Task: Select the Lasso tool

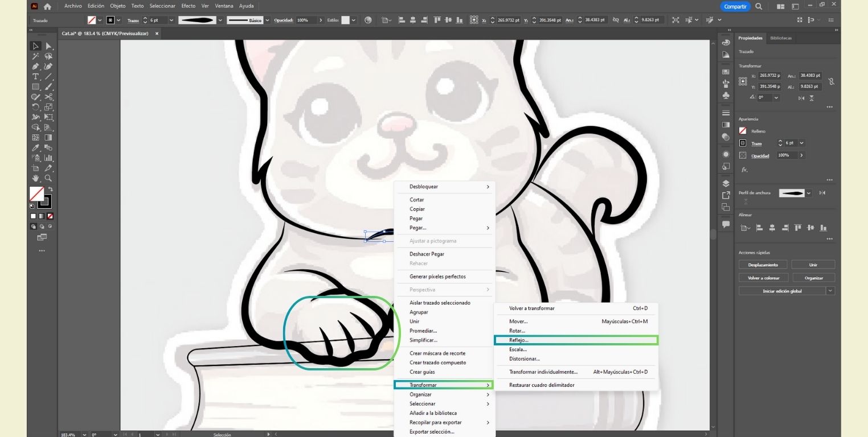Action: [49, 56]
